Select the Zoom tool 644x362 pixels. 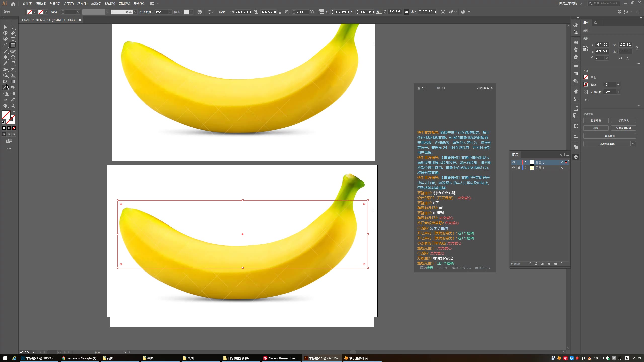[x=13, y=106]
